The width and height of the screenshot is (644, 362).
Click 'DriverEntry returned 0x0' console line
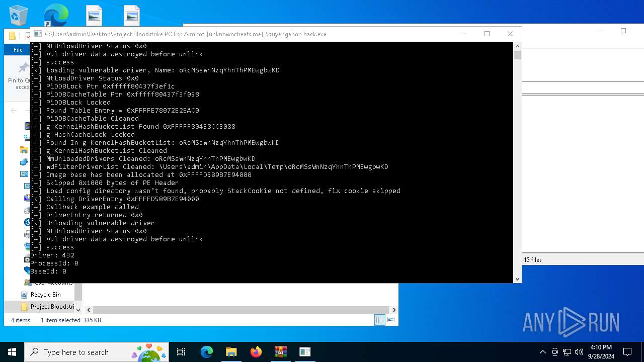[x=95, y=215]
